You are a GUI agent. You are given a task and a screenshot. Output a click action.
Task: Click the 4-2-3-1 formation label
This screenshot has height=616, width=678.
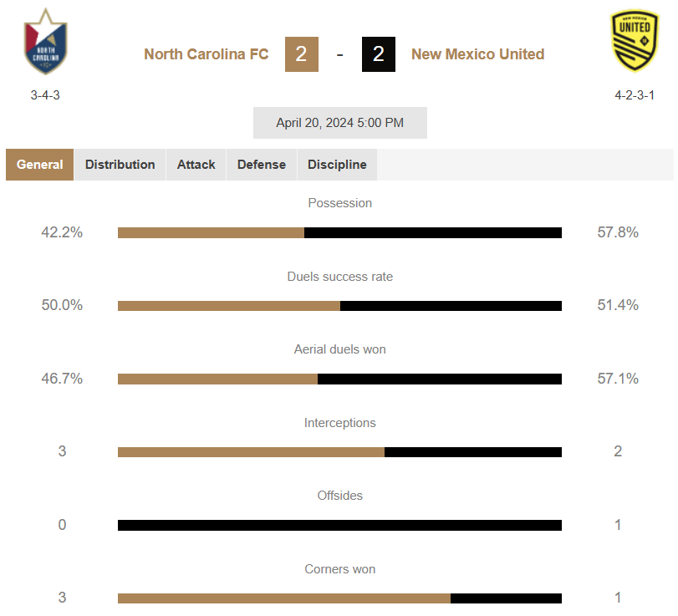click(x=635, y=95)
